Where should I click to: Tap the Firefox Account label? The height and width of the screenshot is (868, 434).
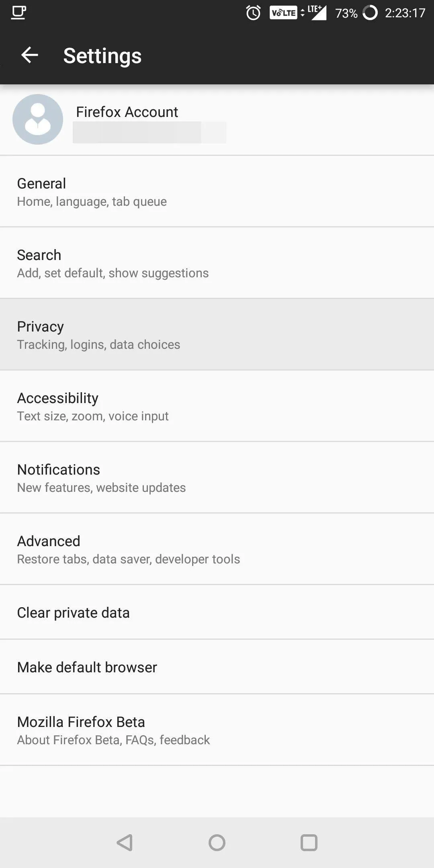pos(127,112)
